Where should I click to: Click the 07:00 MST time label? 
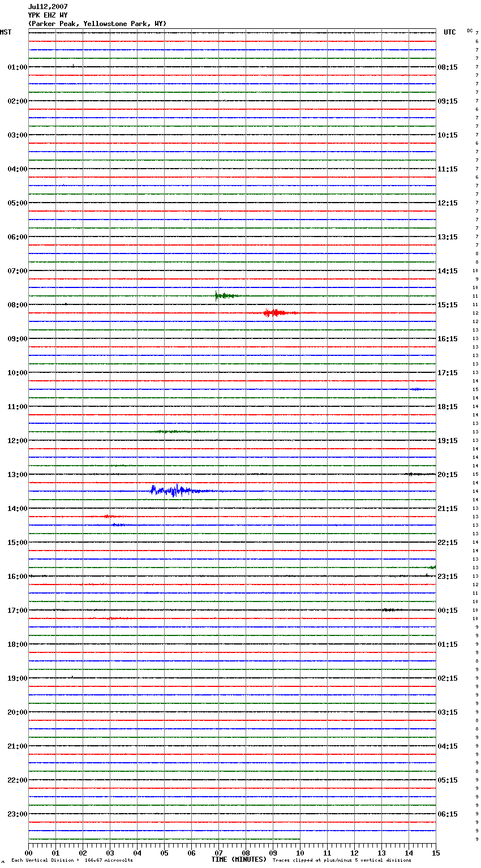(x=18, y=271)
